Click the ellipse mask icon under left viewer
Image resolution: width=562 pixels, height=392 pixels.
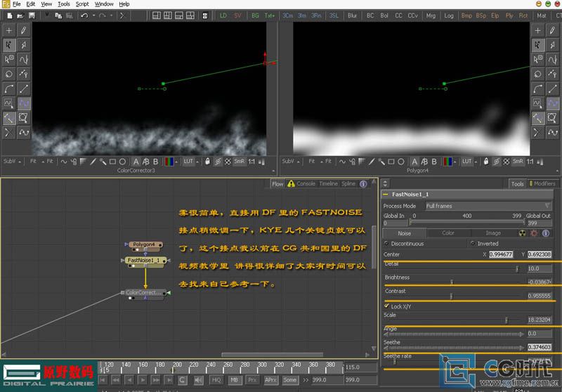tap(122, 162)
